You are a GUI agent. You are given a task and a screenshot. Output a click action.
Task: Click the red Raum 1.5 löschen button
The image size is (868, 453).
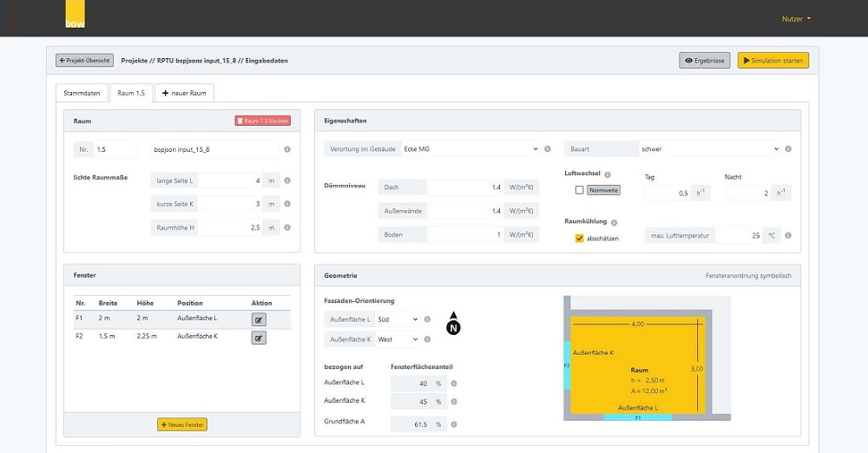262,121
